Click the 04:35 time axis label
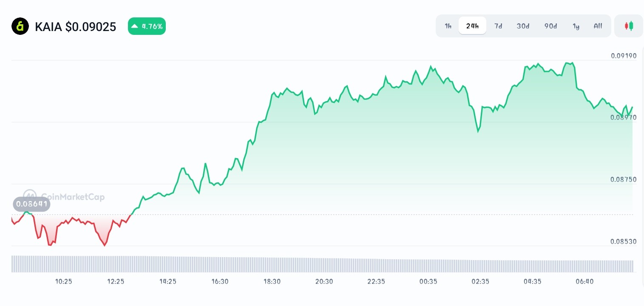 point(532,281)
